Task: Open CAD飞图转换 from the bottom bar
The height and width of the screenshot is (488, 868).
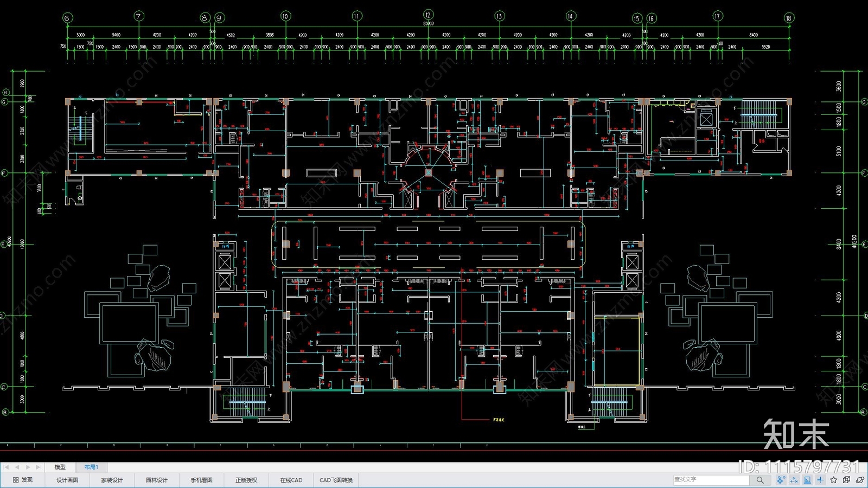Action: (336, 480)
